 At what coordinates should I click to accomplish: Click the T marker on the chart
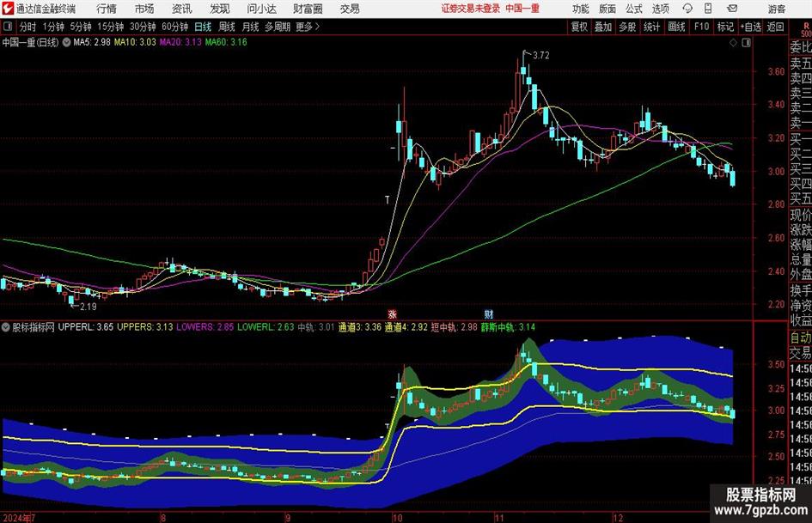pyautogui.click(x=387, y=200)
